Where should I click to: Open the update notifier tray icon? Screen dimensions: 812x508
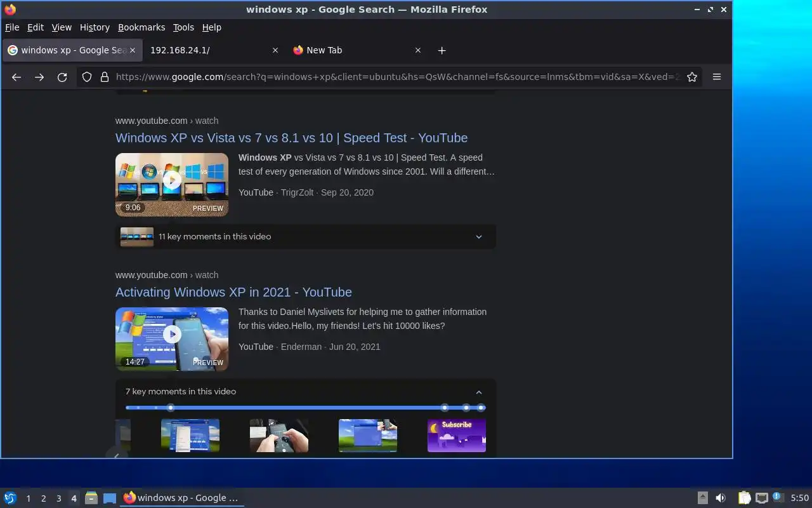(x=778, y=497)
